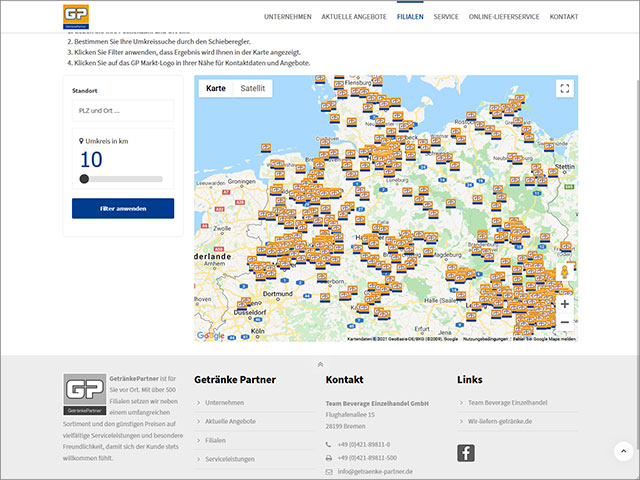Zoom out of the map
Image resolution: width=640 pixels, height=480 pixels.
[x=565, y=322]
